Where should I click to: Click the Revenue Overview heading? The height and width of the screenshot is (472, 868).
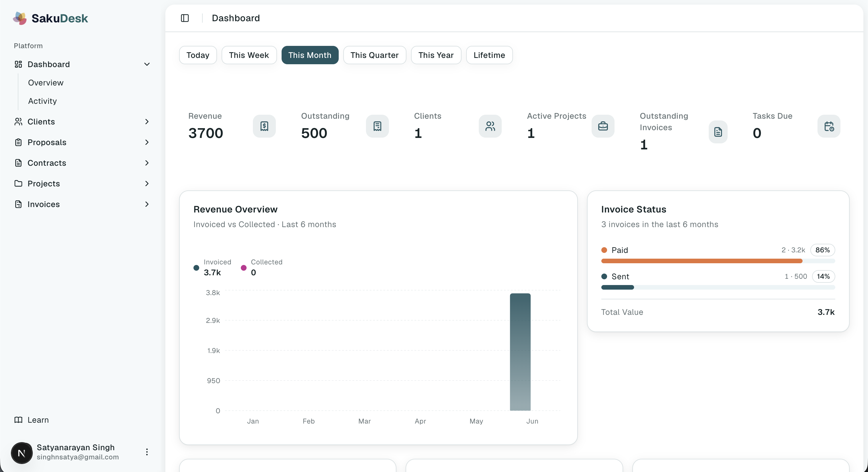coord(236,209)
